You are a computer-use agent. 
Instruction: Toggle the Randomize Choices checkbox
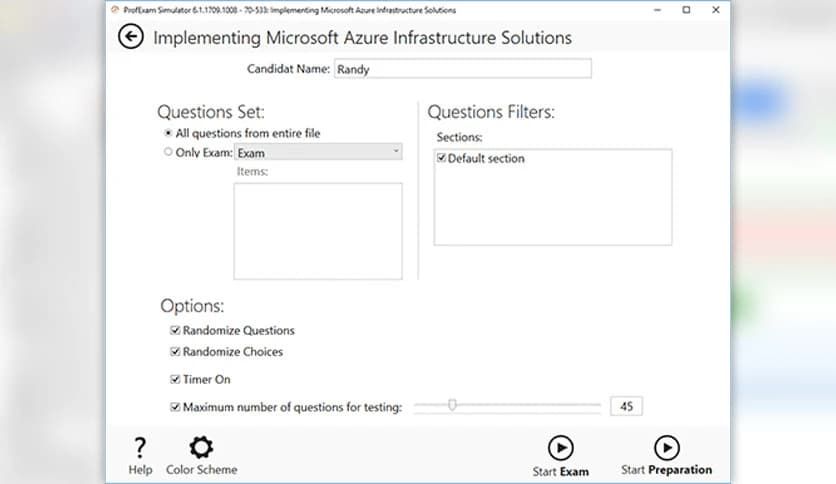pos(175,352)
